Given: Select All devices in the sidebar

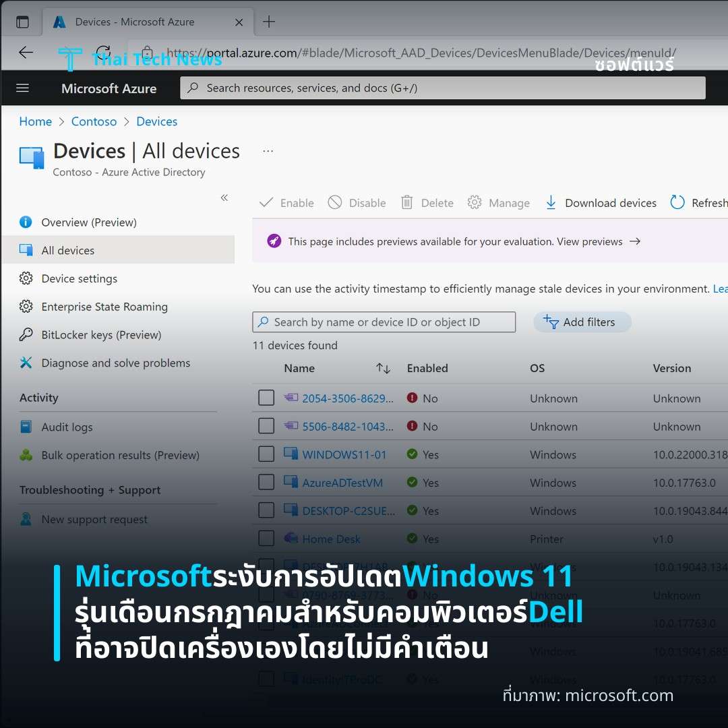Looking at the screenshot, I should 118,250.
